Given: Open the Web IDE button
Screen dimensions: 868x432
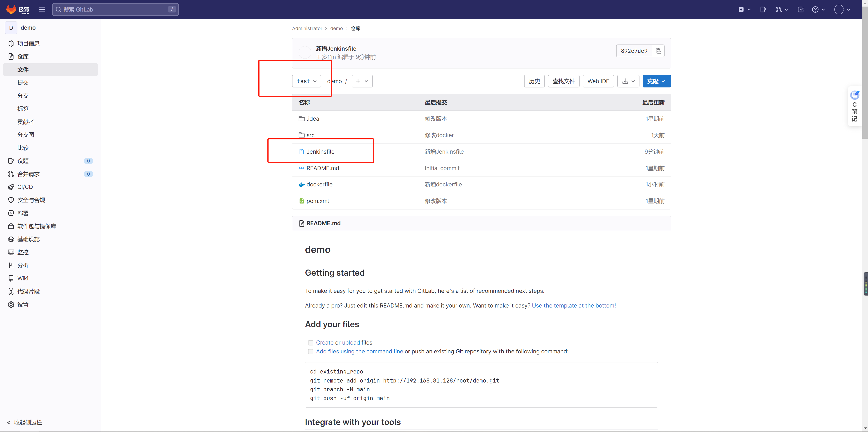Looking at the screenshot, I should tap(598, 81).
